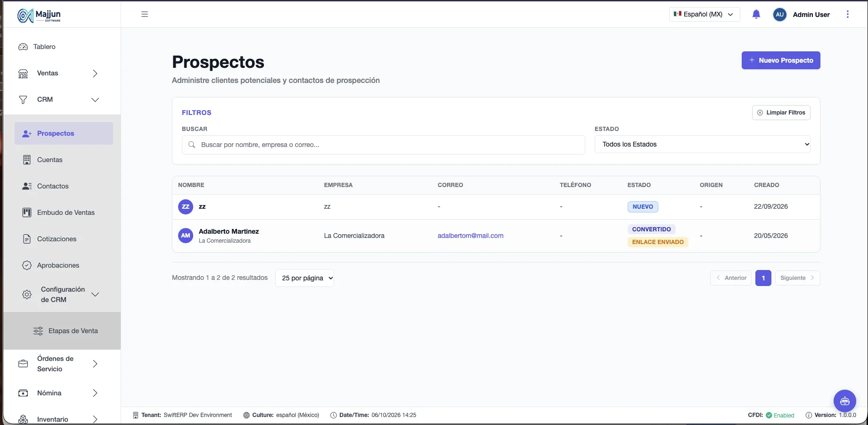Screen dimensions: 868x425
Task: Collapse the CRM menu chevron
Action: pos(95,100)
